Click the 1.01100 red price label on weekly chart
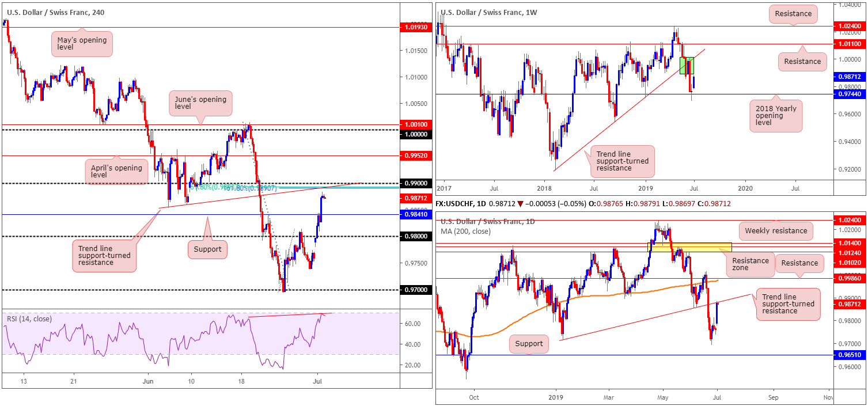Viewport: 868px width, 406px height. tap(849, 44)
